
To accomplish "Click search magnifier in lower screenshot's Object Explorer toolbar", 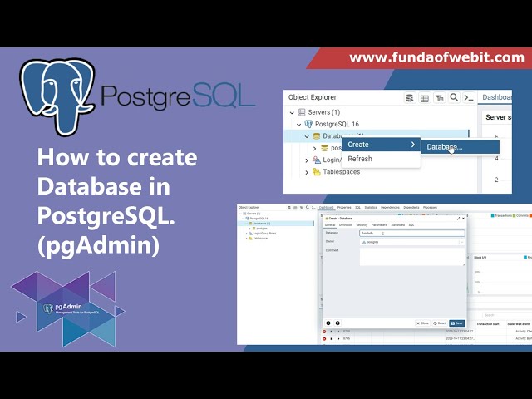I will (308, 207).
